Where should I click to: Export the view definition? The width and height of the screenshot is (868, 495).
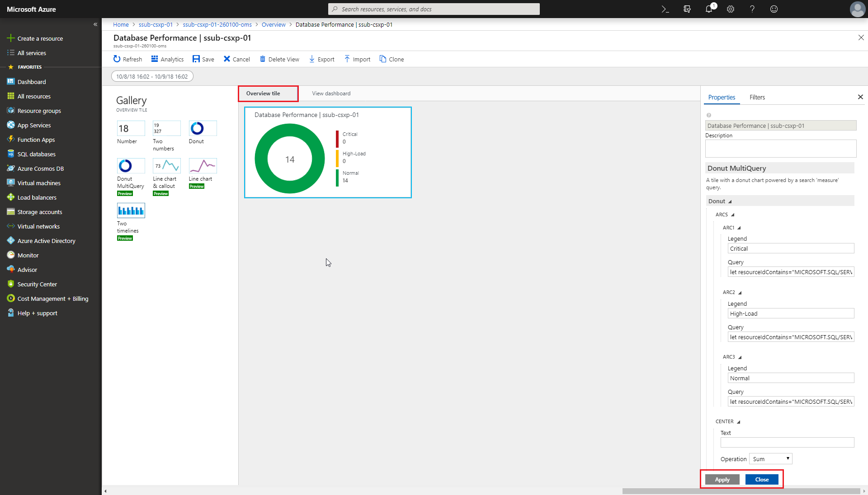(x=321, y=59)
